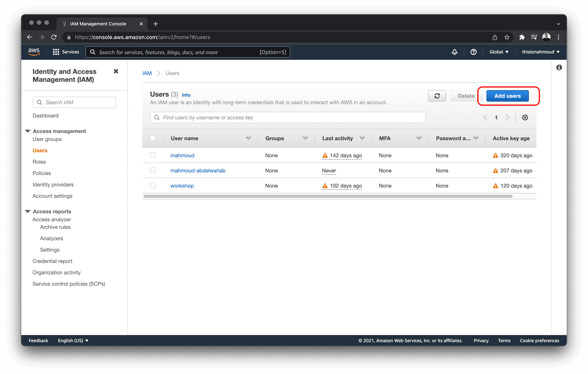Collapse the Access management section
The image size is (588, 374).
28,131
